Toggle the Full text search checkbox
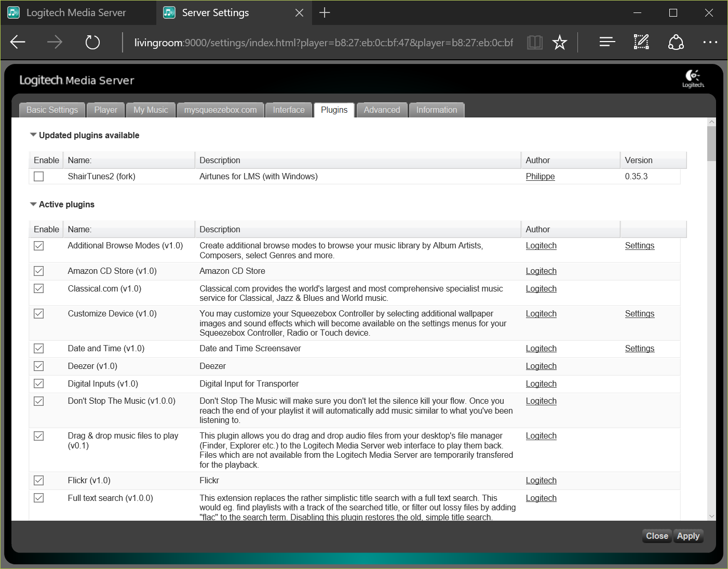 pyautogui.click(x=39, y=498)
